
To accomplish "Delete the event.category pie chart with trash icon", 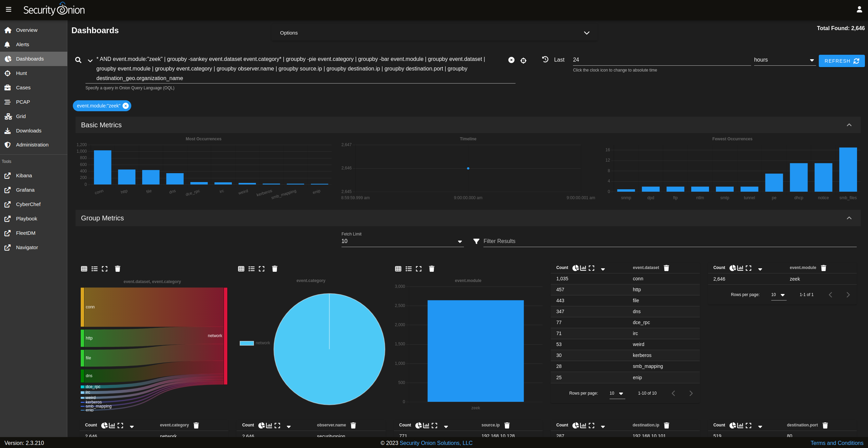I will coord(275,269).
